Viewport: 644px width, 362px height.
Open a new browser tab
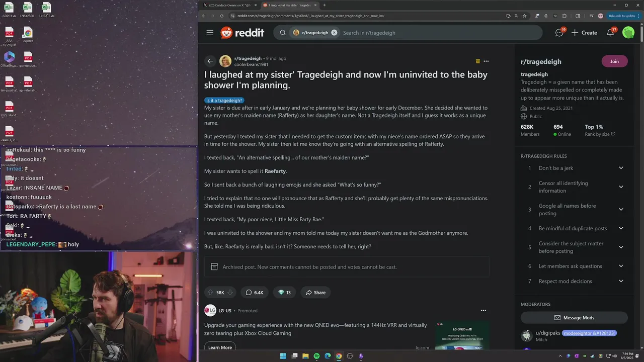(x=325, y=5)
